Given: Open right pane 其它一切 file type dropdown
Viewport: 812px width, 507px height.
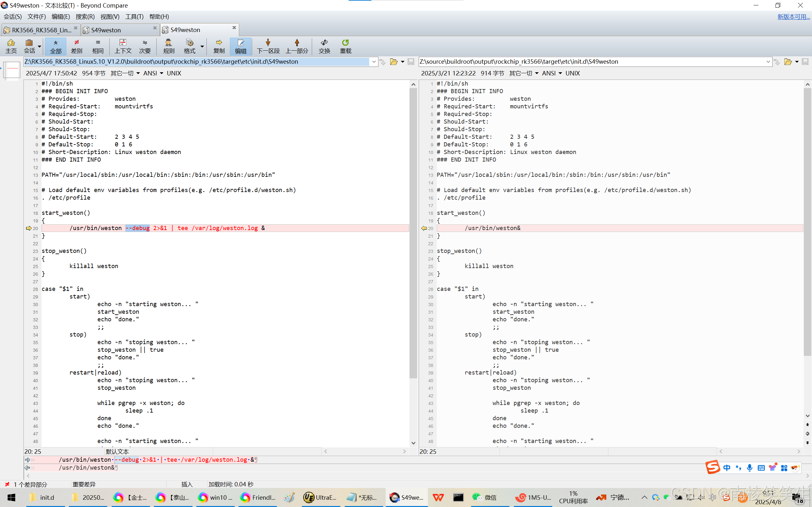Looking at the screenshot, I should pyautogui.click(x=523, y=73).
